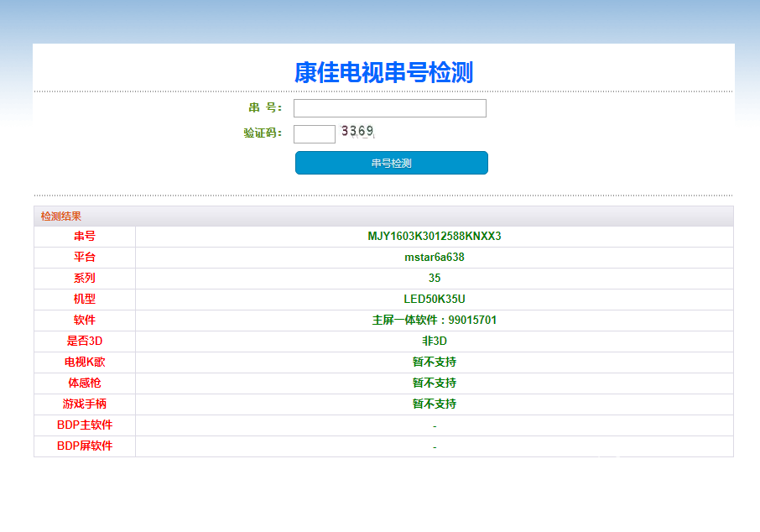Click the 电视K歌 row label
760x532 pixels.
pyautogui.click(x=85, y=362)
